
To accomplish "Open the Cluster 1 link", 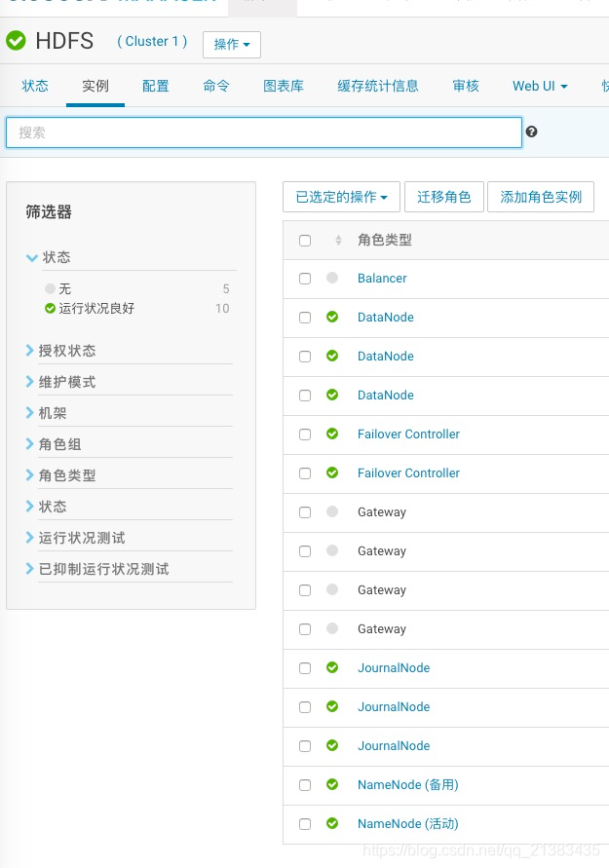I will (x=152, y=42).
